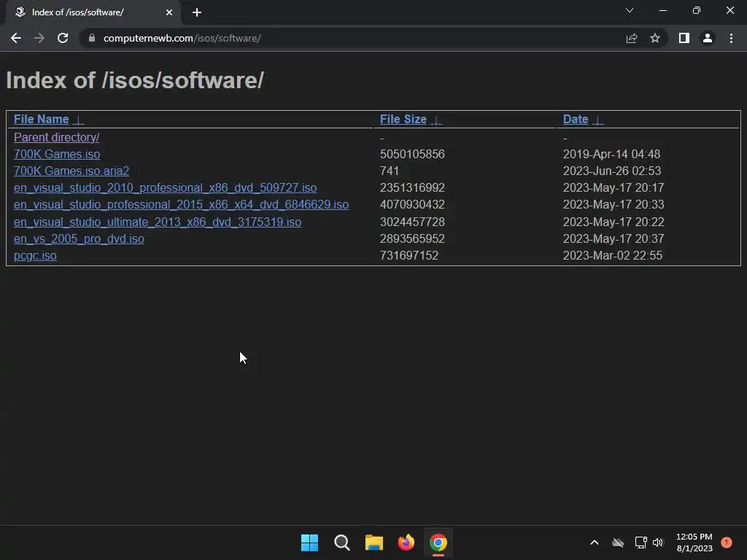Select the file size value 741
This screenshot has height=560, width=747.
390,171
